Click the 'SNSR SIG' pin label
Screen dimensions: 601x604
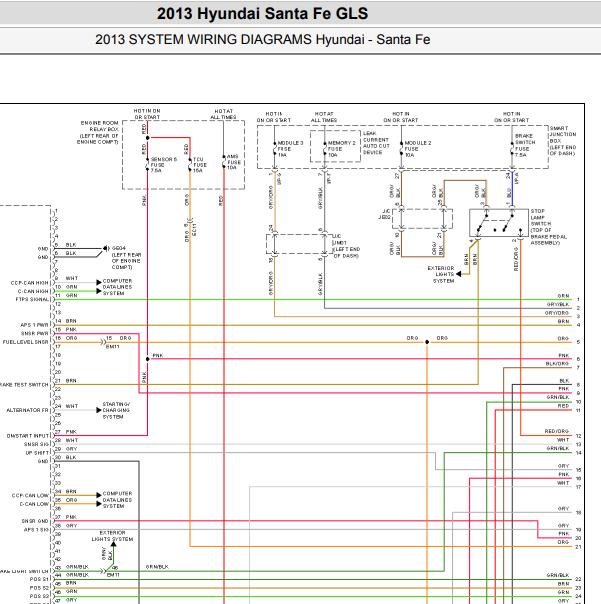tap(37, 444)
